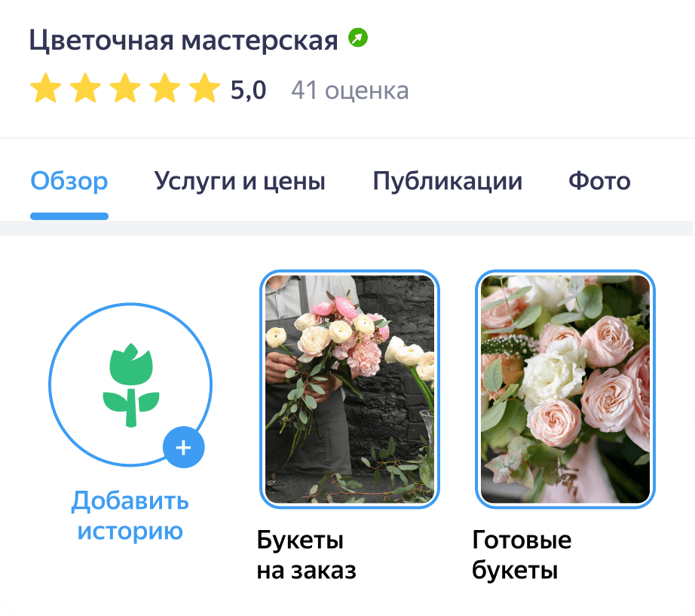Click the Цветочная мастерская title
Viewport: 695px width, 616px height.
(x=183, y=41)
